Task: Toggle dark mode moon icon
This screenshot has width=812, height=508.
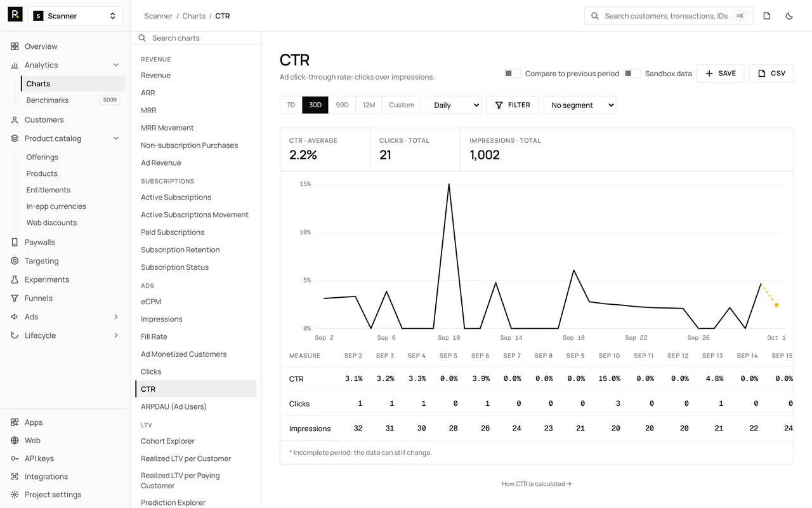Action: coord(789,16)
